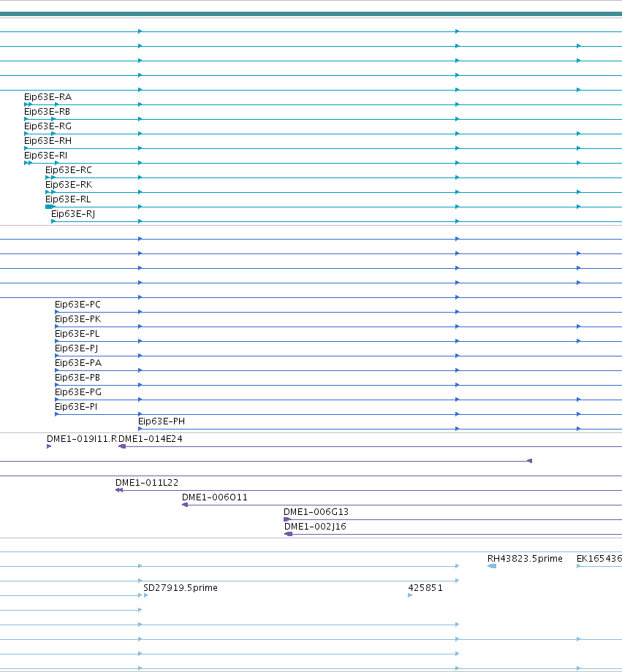Select the Eip63E-PA protein label
The height and width of the screenshot is (672, 622).
point(78,363)
